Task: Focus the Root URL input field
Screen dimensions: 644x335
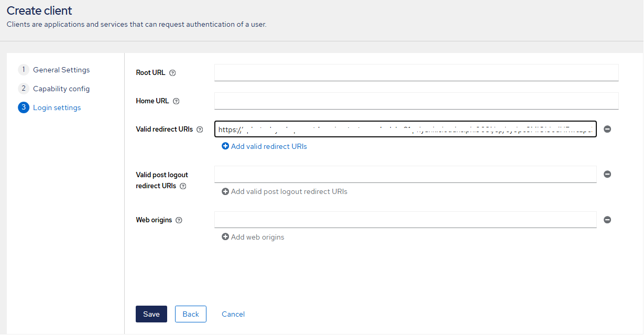Action: coord(416,72)
